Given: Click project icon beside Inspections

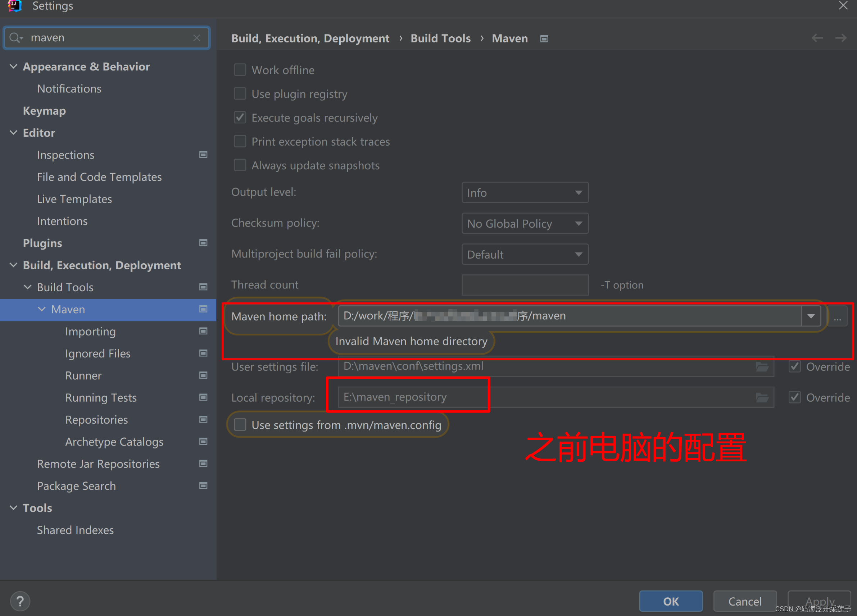Looking at the screenshot, I should 203,155.
